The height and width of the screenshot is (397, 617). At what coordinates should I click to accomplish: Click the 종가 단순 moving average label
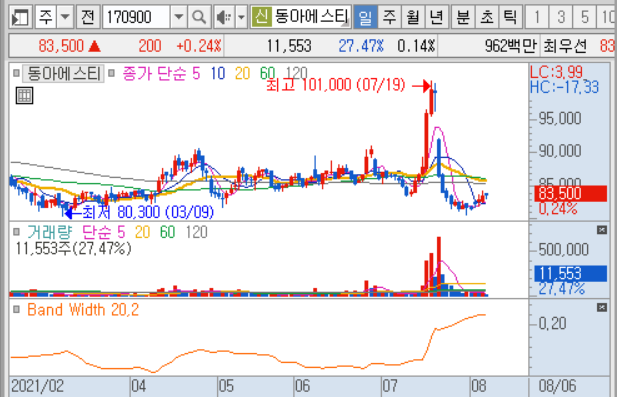(x=154, y=74)
